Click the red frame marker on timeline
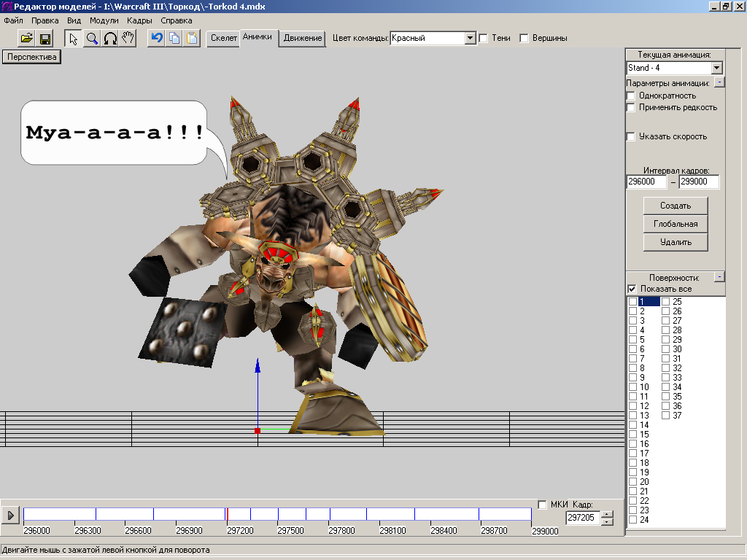747x560 pixels. [x=228, y=514]
